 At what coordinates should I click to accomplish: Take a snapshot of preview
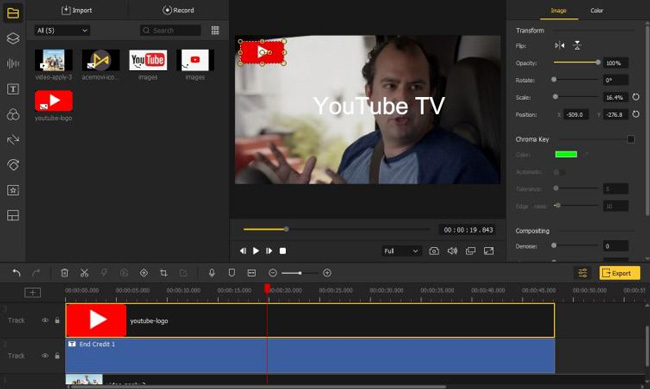click(434, 251)
